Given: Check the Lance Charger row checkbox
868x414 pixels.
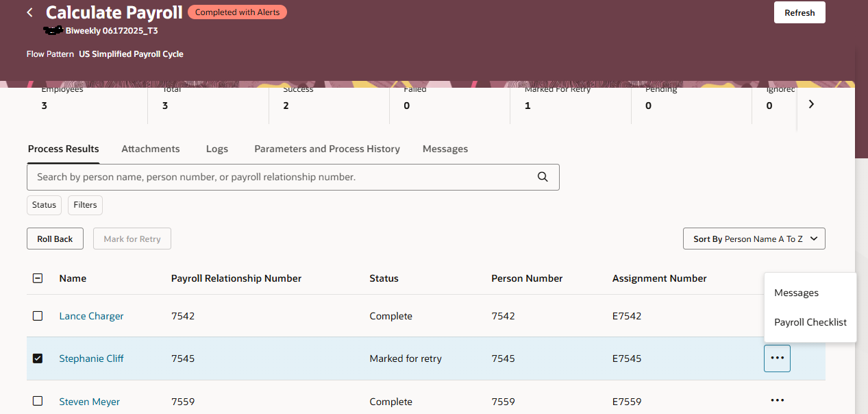Looking at the screenshot, I should click(x=38, y=316).
